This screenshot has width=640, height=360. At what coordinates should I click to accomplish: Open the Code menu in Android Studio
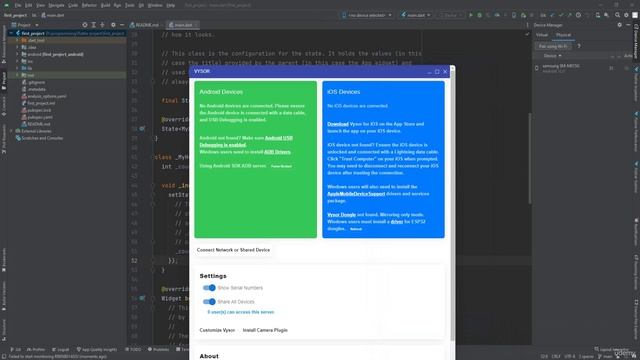coord(73,5)
